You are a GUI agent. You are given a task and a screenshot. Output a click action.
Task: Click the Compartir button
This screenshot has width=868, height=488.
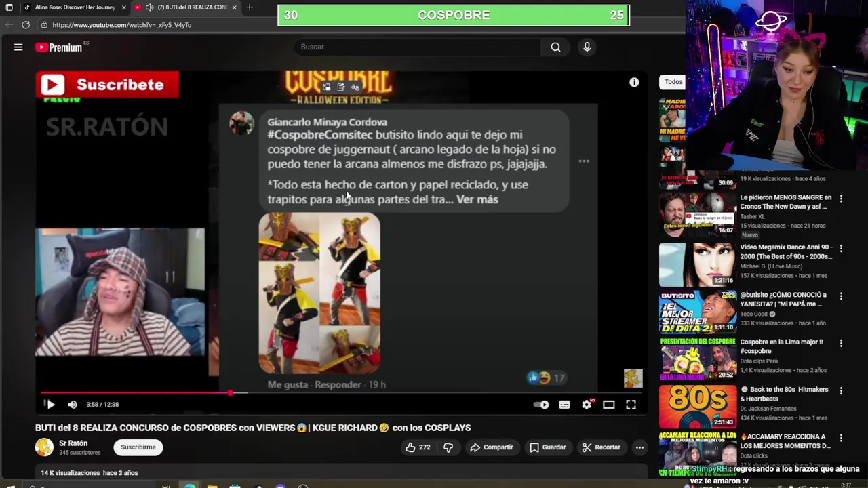pyautogui.click(x=492, y=447)
